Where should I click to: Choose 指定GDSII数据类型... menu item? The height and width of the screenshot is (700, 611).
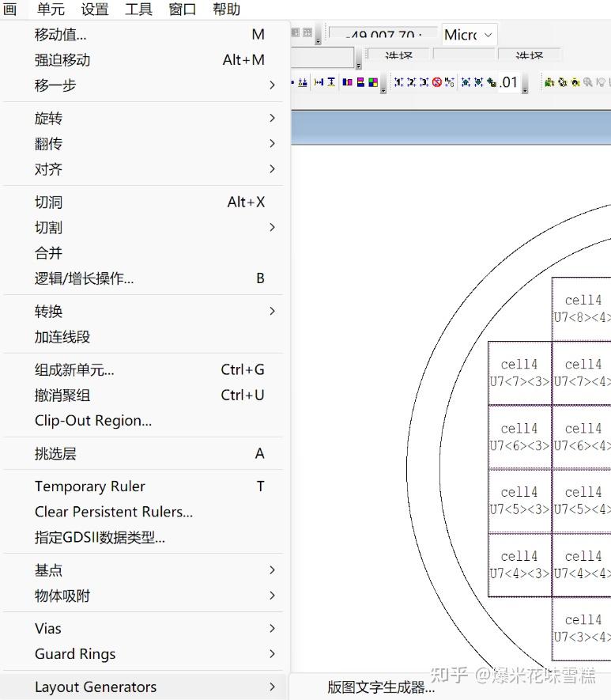[143, 537]
